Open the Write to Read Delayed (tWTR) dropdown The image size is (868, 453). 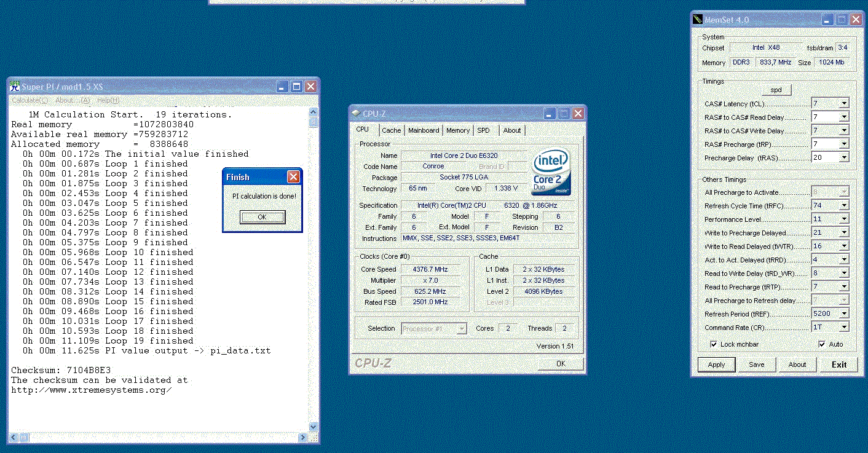[x=844, y=246]
